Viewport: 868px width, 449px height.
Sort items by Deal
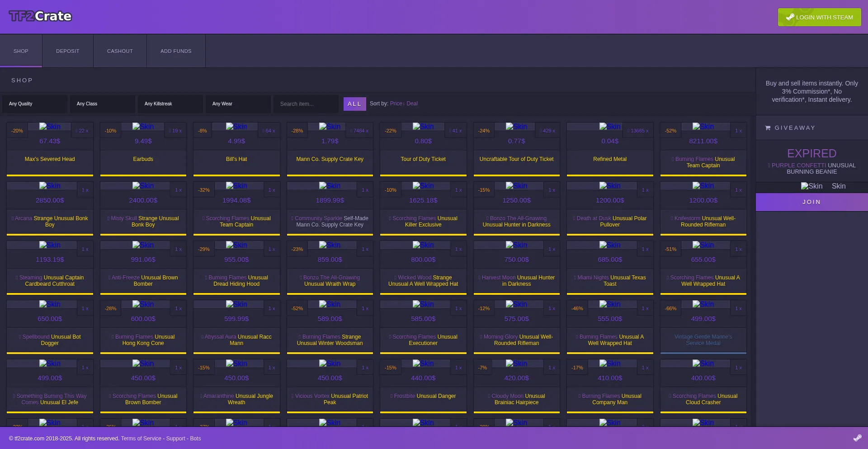(412, 104)
